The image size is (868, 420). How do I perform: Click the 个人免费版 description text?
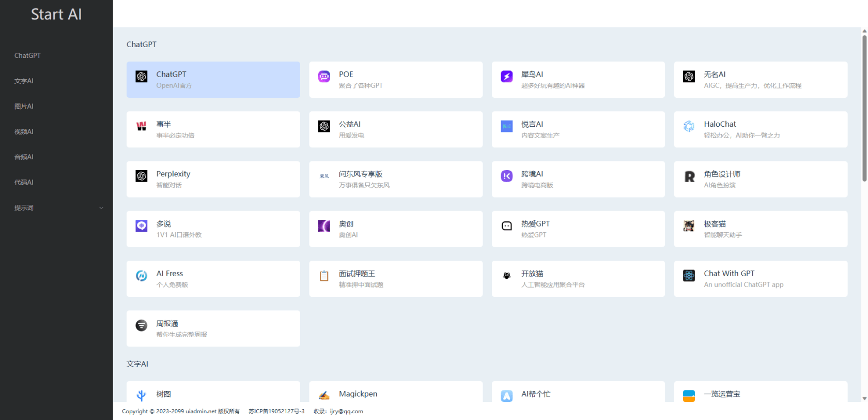pyautogui.click(x=173, y=284)
